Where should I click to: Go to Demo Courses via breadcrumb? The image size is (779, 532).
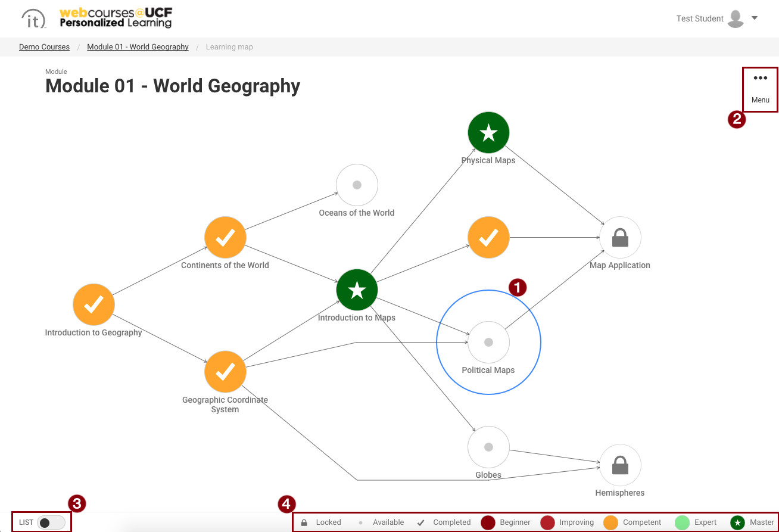(44, 46)
